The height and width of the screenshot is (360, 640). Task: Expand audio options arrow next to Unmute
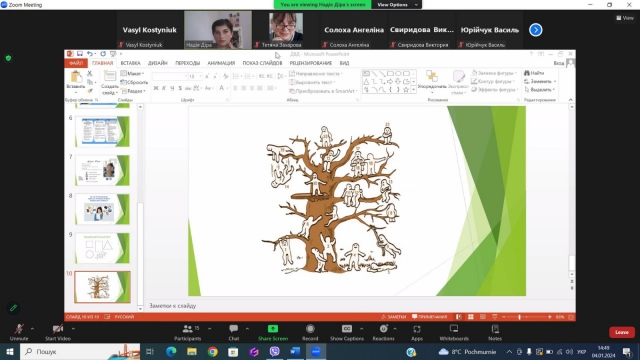pyautogui.click(x=32, y=329)
